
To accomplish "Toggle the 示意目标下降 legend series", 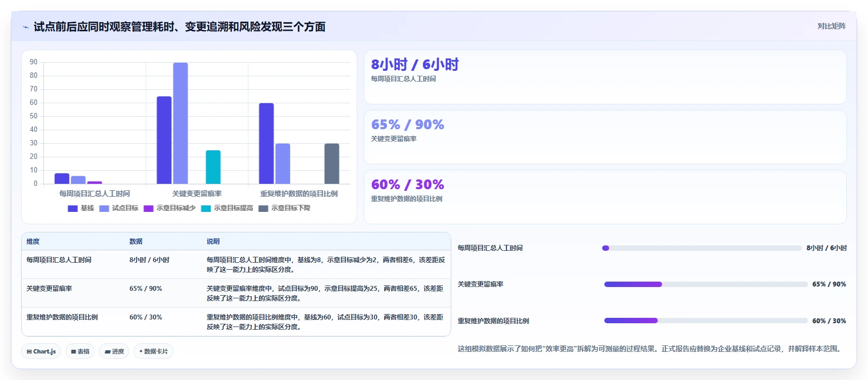I will click(284, 208).
